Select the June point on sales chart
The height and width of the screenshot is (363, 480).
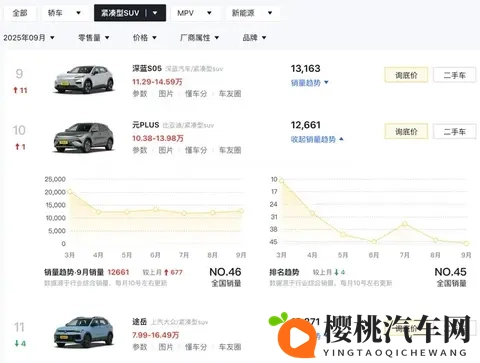coord(156,210)
